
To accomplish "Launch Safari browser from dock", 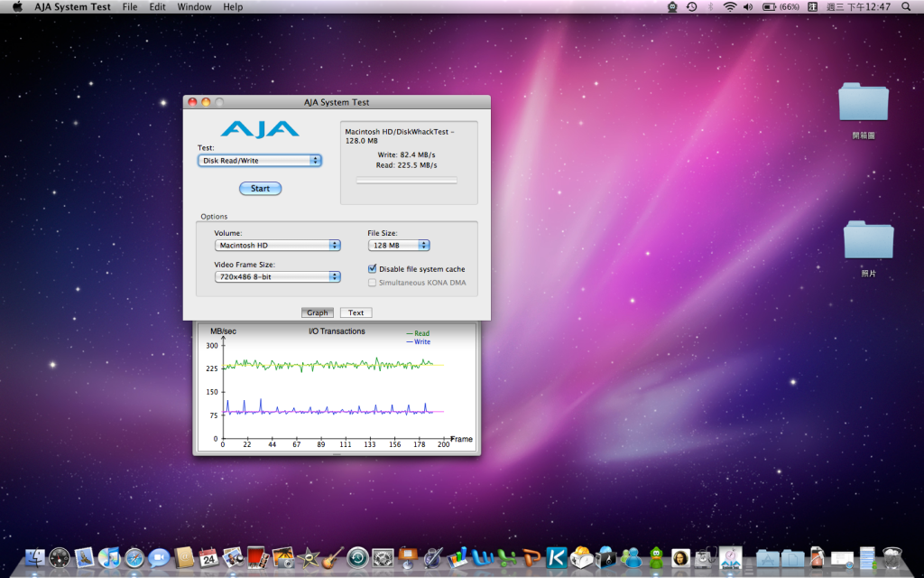I will pos(134,556).
